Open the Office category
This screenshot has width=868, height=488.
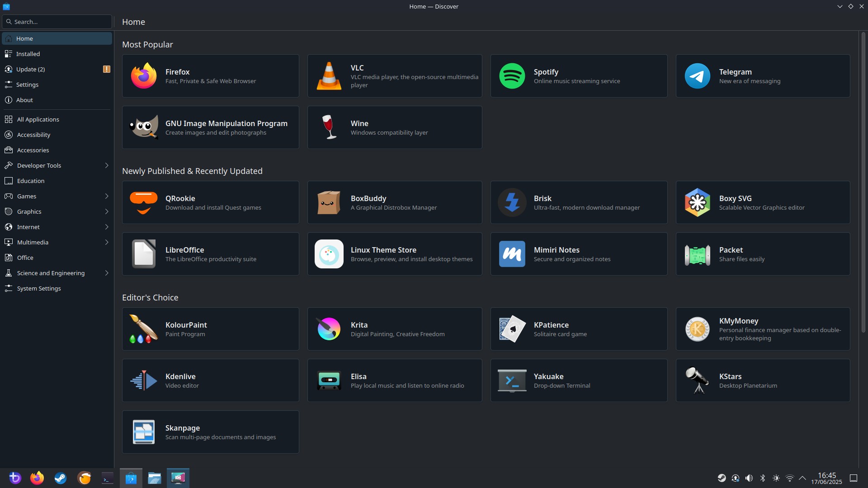click(57, 258)
